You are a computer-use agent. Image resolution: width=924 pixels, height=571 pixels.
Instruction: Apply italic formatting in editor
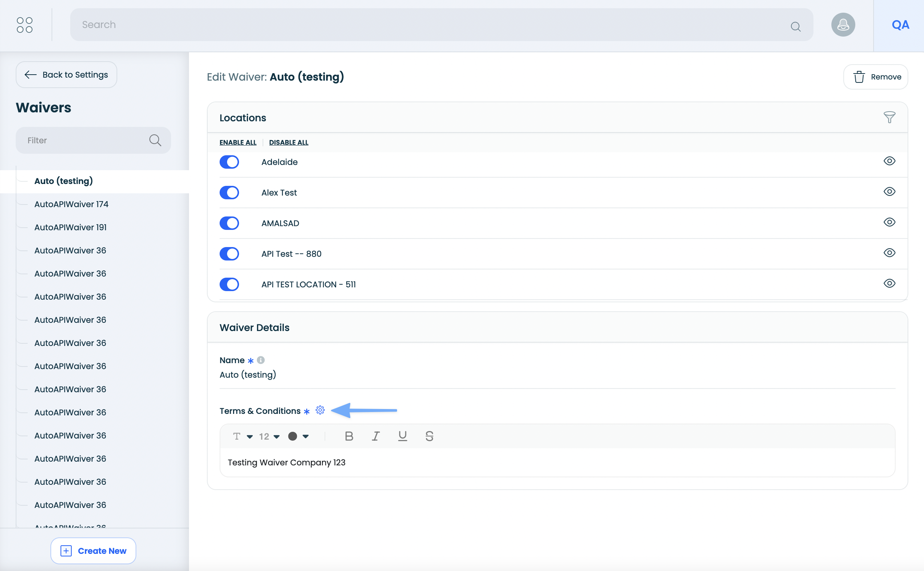pyautogui.click(x=375, y=436)
